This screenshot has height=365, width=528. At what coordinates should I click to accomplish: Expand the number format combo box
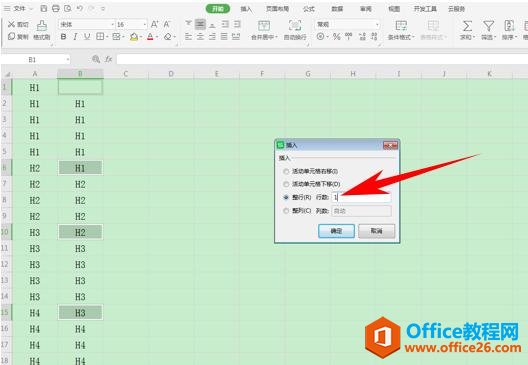click(x=377, y=24)
